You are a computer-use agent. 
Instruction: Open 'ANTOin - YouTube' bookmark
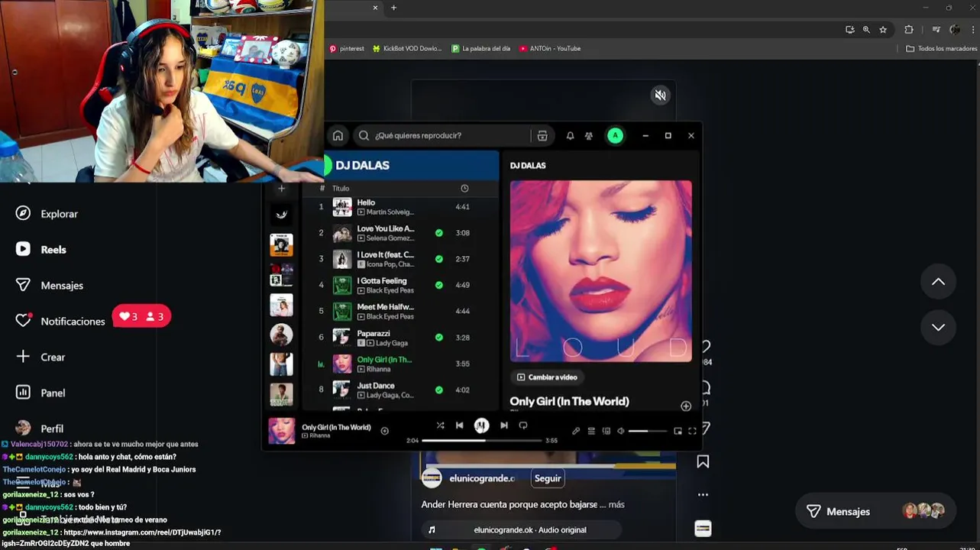click(x=550, y=48)
